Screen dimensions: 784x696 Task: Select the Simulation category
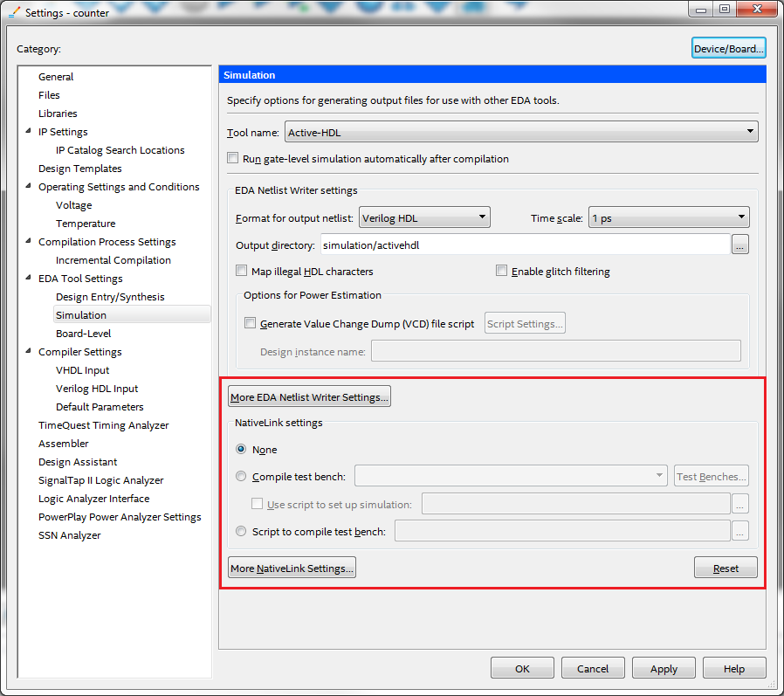[x=132, y=315]
